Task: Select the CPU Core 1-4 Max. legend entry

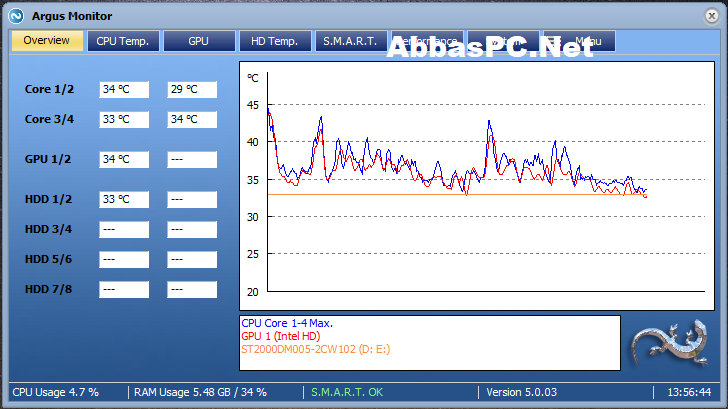Action: [287, 323]
